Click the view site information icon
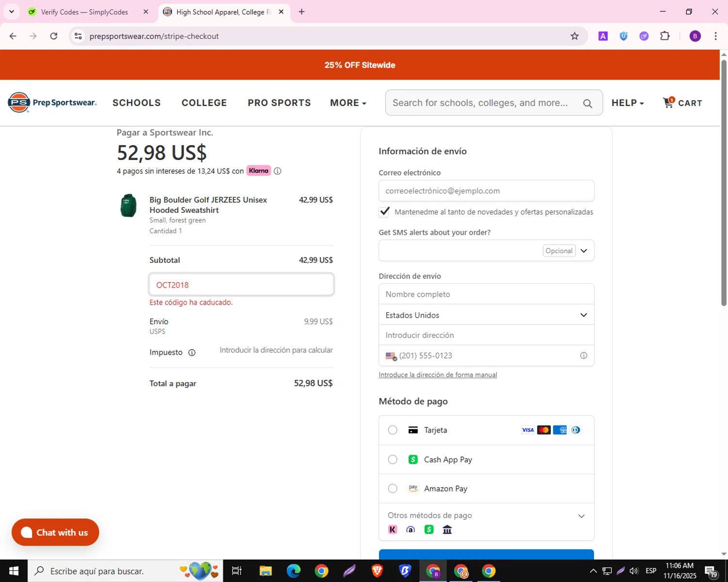Screen dimensions: 728x582 [78, 36]
